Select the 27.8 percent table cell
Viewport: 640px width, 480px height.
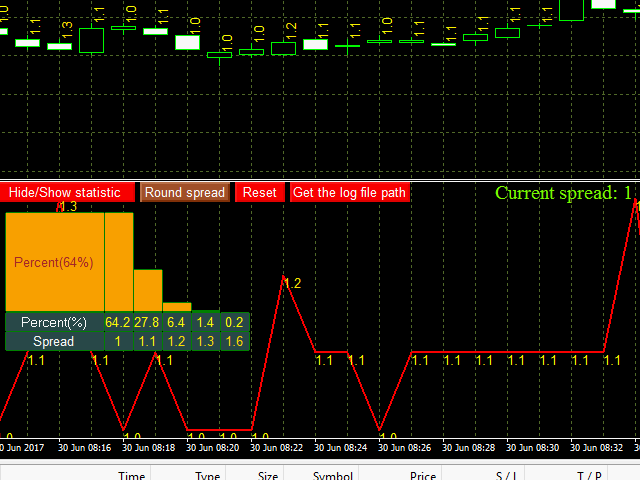(x=147, y=322)
